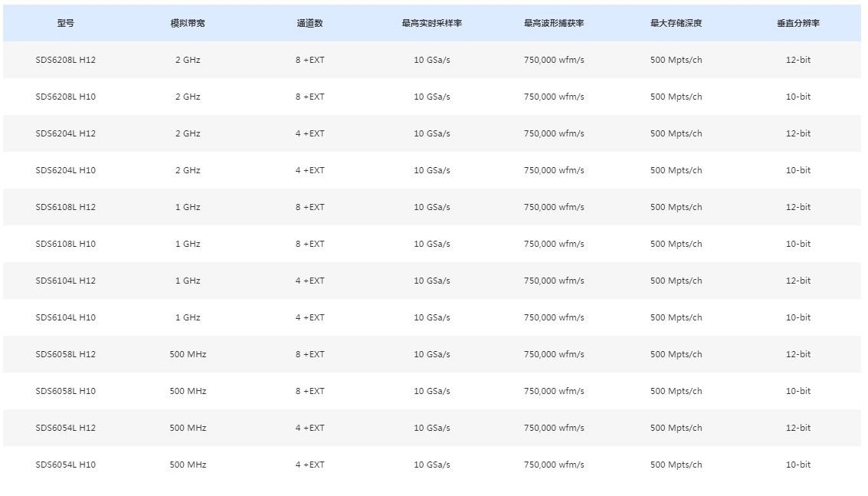
Task: Select model SDS6104L H10
Action: click(x=65, y=317)
